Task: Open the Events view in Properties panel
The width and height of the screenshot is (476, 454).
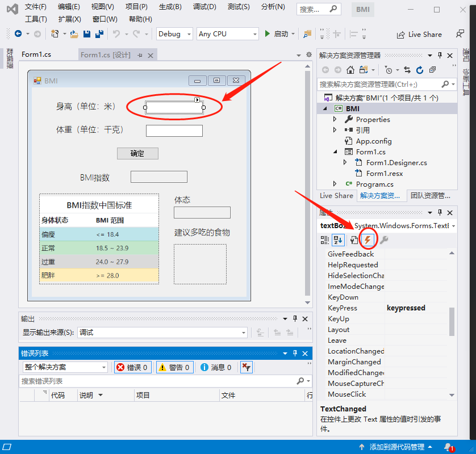Action: tap(368, 239)
